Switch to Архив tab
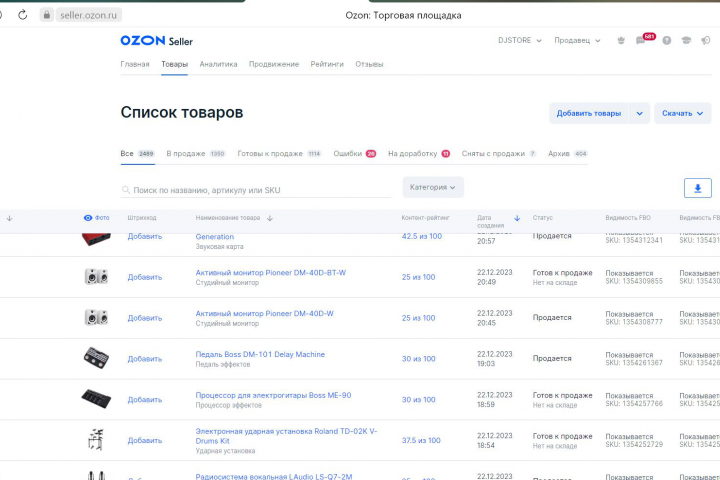Image resolution: width=720 pixels, height=480 pixels. click(568, 154)
